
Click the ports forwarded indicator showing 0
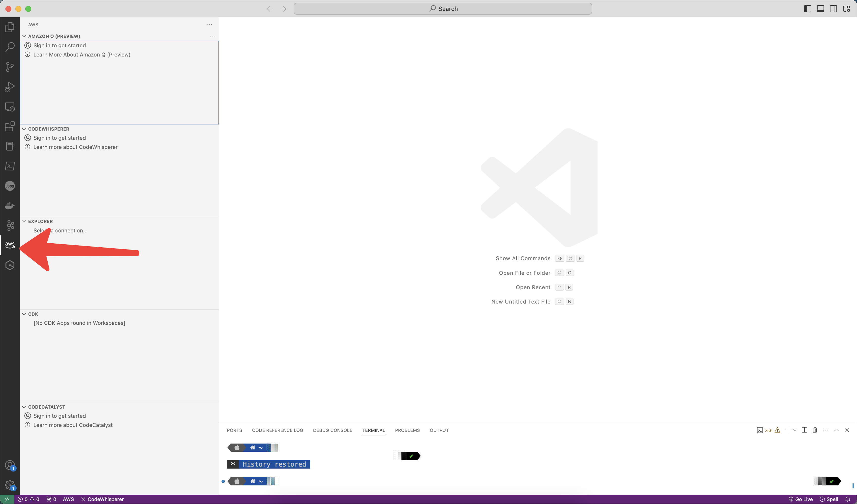[51, 499]
